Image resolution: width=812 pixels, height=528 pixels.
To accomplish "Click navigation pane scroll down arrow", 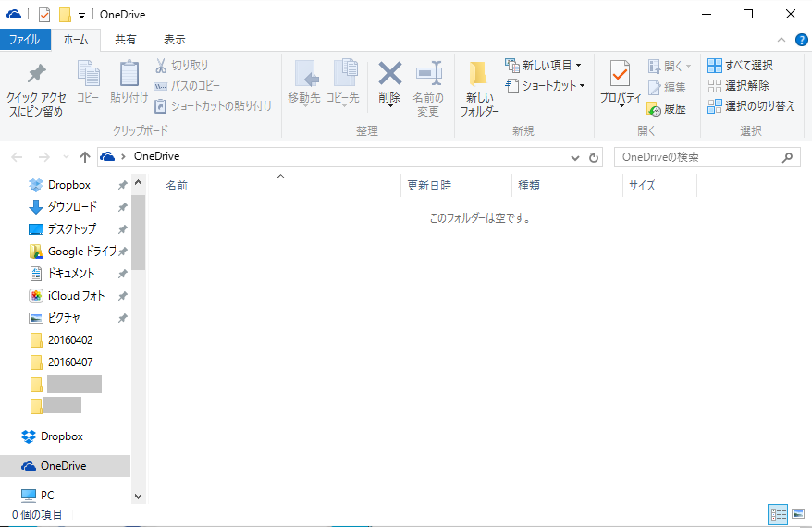I will click(139, 496).
